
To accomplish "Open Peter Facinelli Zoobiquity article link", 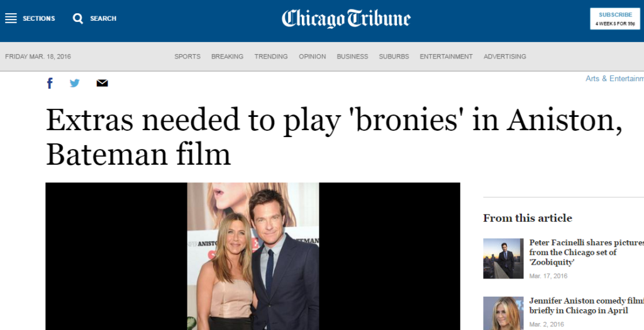I will click(x=587, y=253).
